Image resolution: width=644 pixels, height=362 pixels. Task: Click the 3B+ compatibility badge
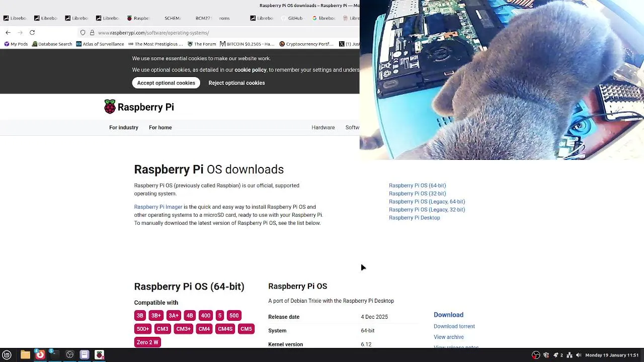pos(156,315)
